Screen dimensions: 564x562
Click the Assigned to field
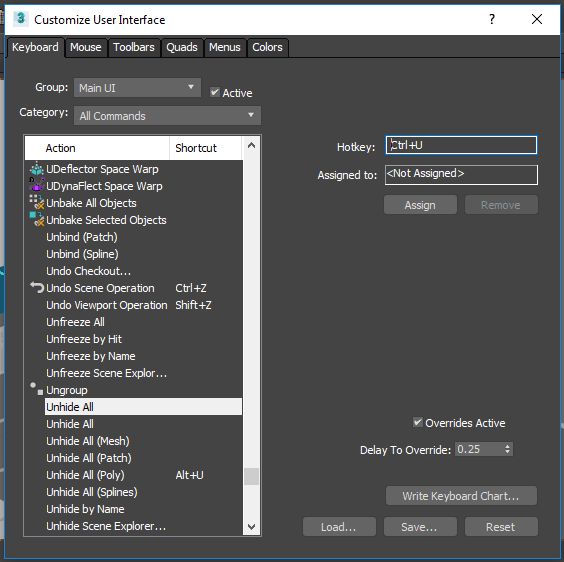461,175
